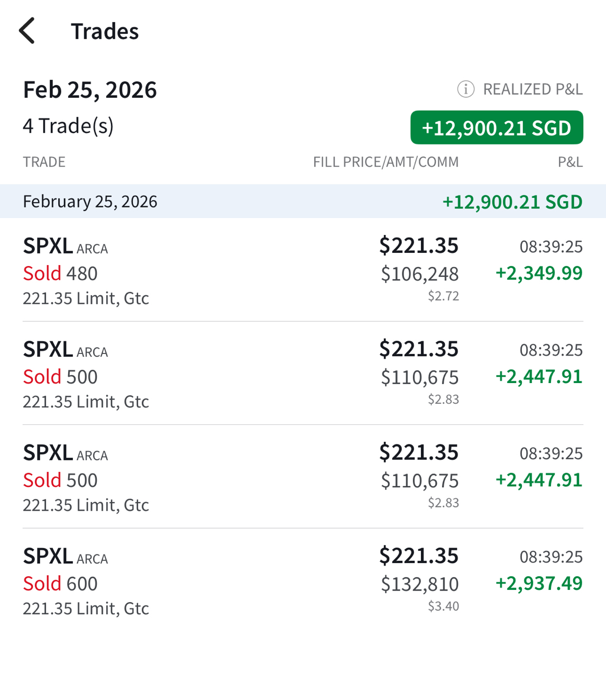The width and height of the screenshot is (606, 700).
Task: Tap the Trades page title
Action: click(x=105, y=31)
